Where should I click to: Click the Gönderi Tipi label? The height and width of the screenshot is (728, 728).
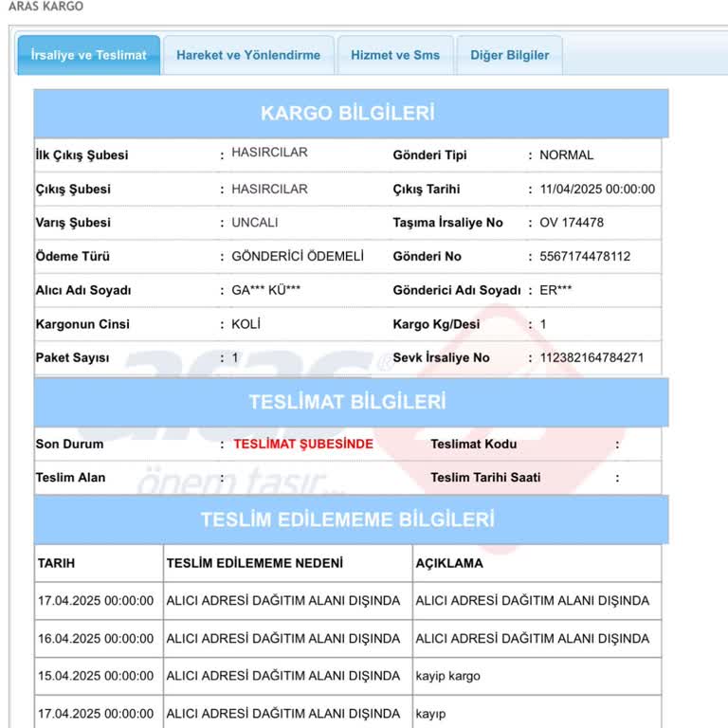click(x=430, y=155)
